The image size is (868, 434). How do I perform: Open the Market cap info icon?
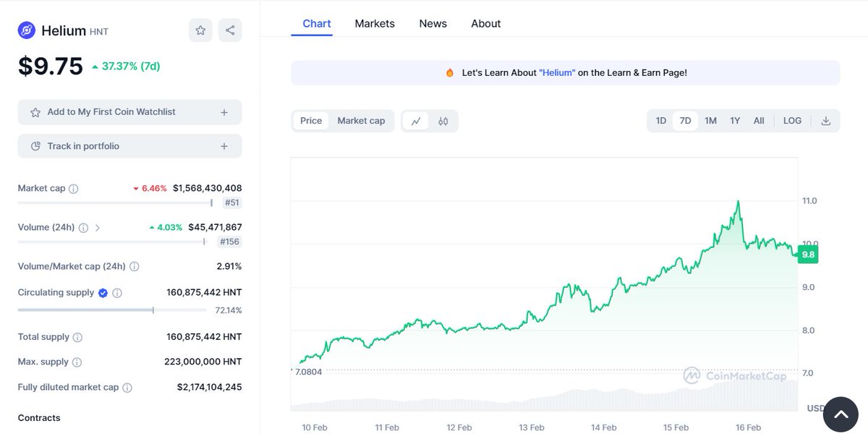(74, 189)
